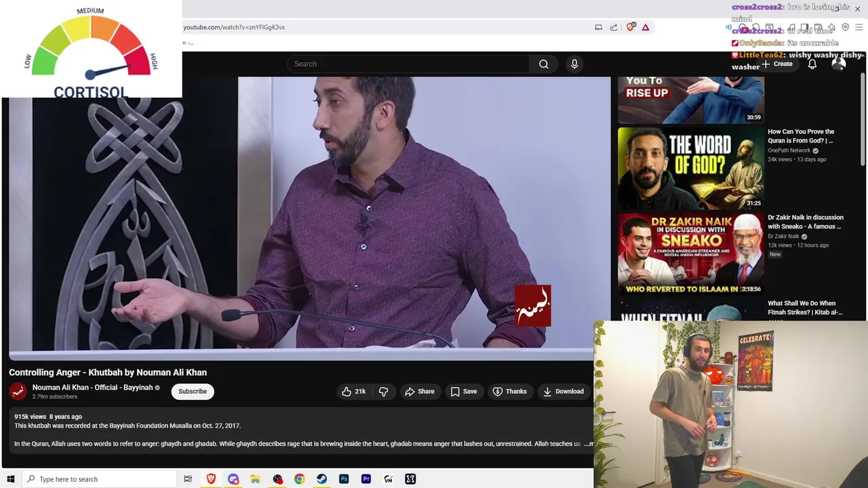Screen dimensions: 868x488
Task: Click the Windows taskbar search box
Action: tap(99, 479)
